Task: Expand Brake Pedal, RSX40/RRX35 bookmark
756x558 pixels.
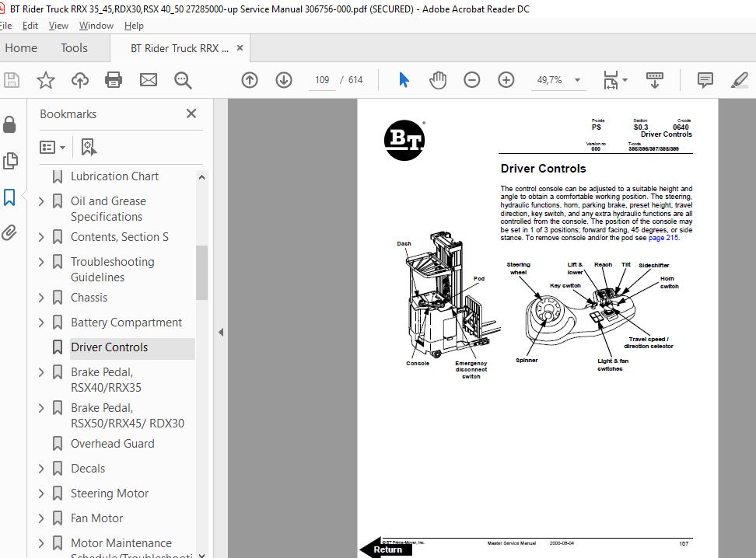Action: tap(41, 372)
